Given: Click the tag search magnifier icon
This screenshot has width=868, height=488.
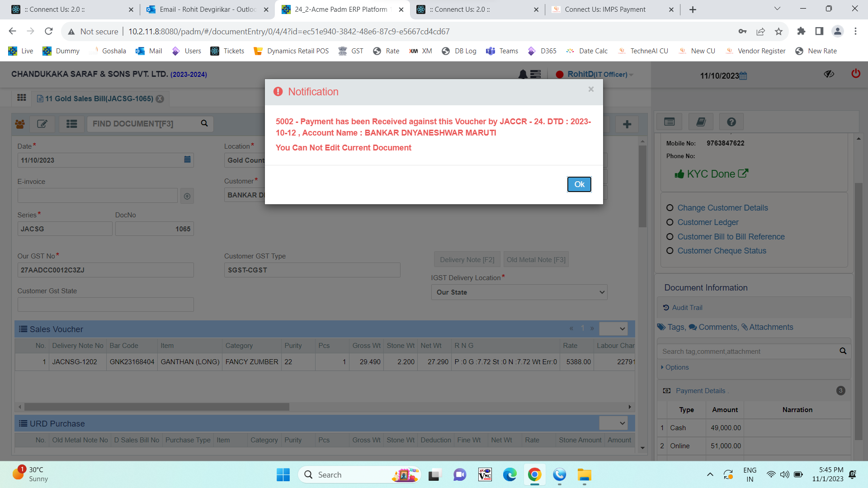Looking at the screenshot, I should (x=843, y=351).
